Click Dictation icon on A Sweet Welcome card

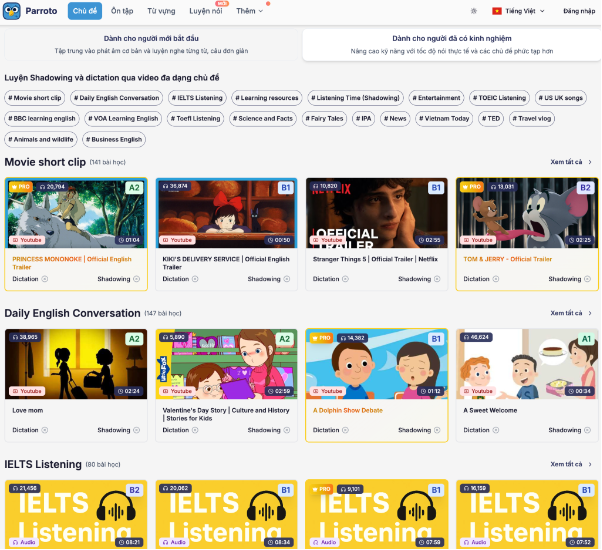tap(496, 430)
